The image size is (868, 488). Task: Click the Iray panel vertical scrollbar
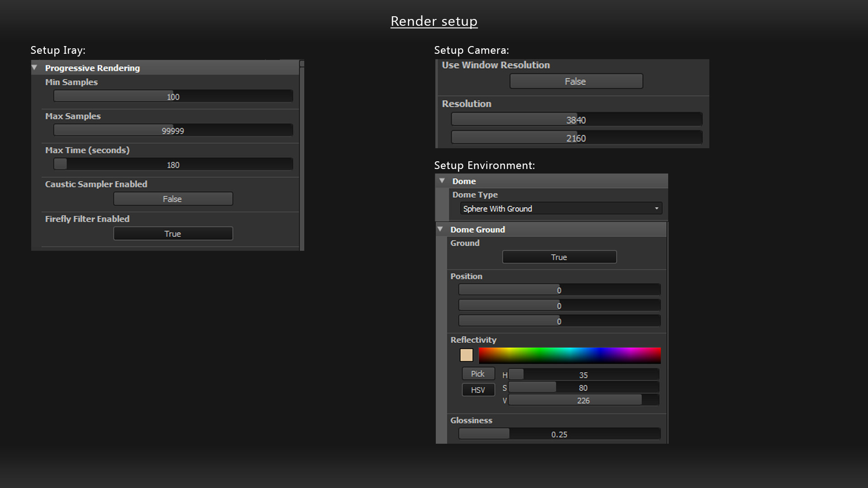click(x=302, y=155)
